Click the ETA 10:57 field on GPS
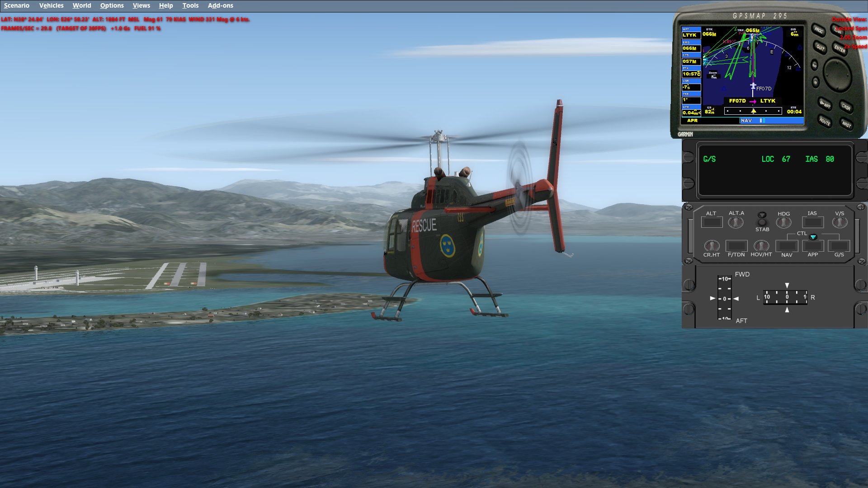868x488 pixels. coord(691,74)
